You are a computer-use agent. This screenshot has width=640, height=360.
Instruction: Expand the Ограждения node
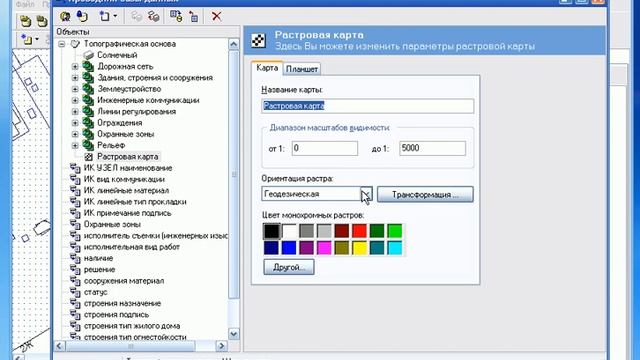click(75, 123)
